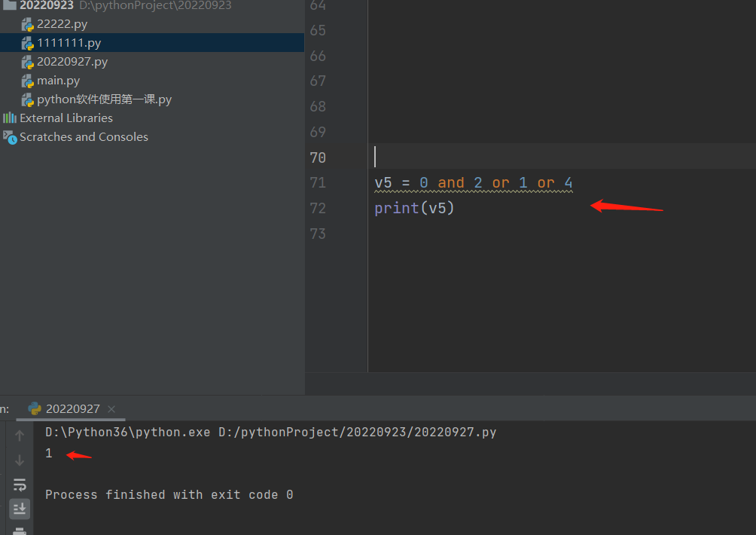Screen dimensions: 756x535
Task: Click the Python icon of main.py
Action: click(27, 81)
